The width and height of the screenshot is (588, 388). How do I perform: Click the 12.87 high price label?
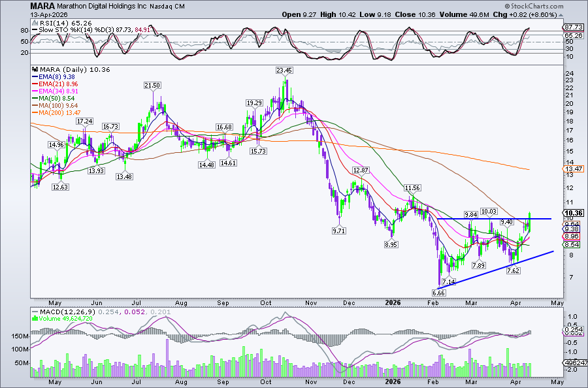361,170
